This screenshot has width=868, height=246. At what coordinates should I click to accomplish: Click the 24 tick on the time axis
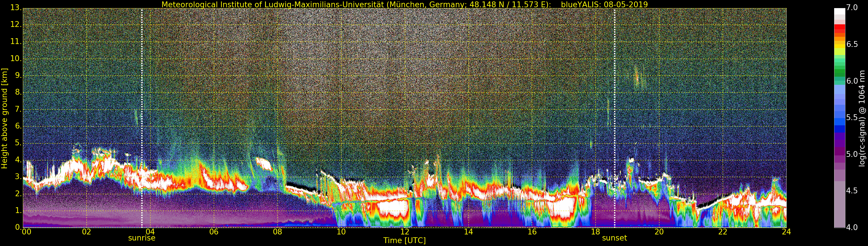(x=786, y=232)
